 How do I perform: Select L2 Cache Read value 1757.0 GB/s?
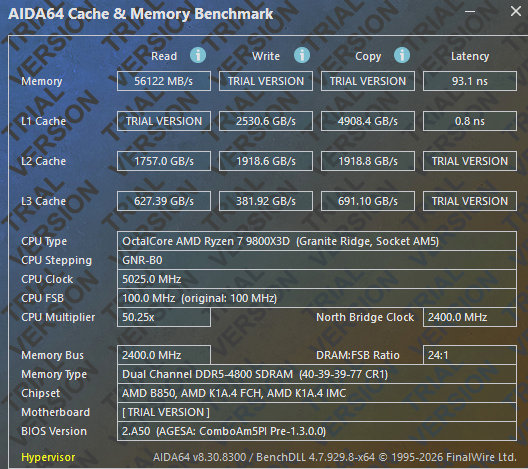click(164, 161)
